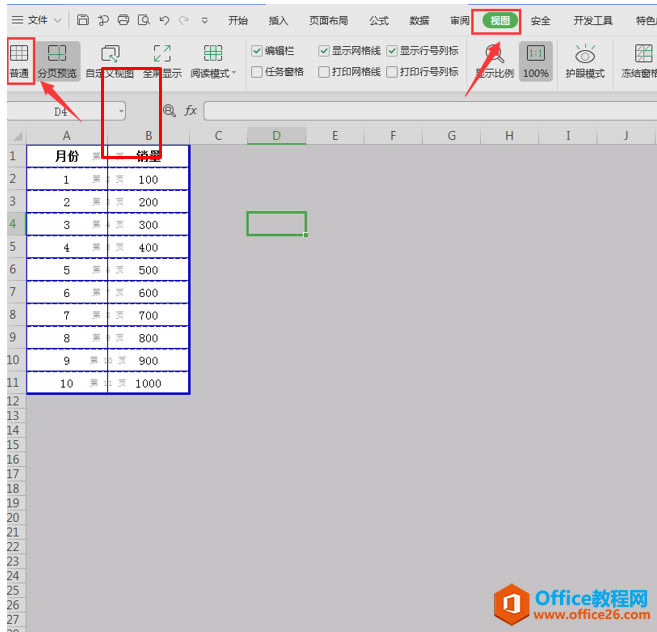The image size is (657, 632).
Task: Switch to the 开发工具 tab
Action: (592, 20)
